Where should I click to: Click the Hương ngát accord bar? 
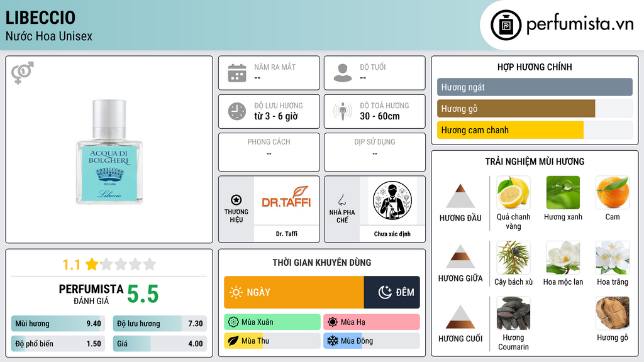tap(535, 87)
